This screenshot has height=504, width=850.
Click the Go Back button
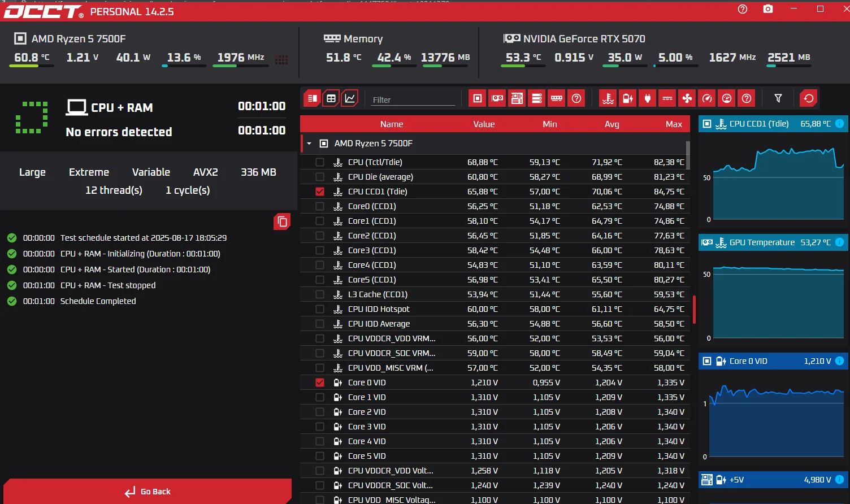tap(148, 492)
